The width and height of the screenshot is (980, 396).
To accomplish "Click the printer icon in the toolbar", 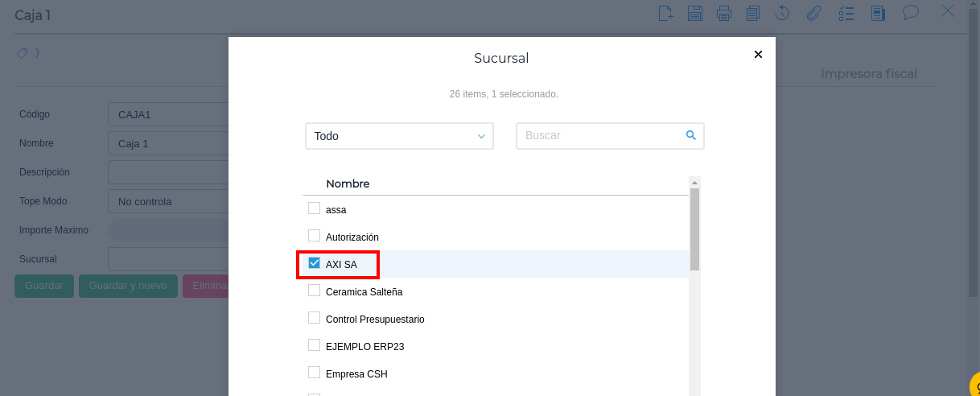I will [x=724, y=13].
